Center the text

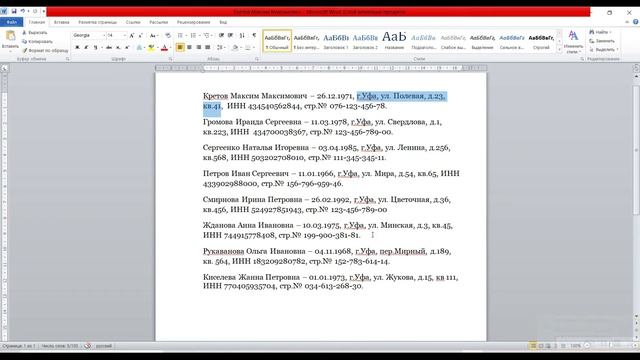pyautogui.click(x=189, y=48)
